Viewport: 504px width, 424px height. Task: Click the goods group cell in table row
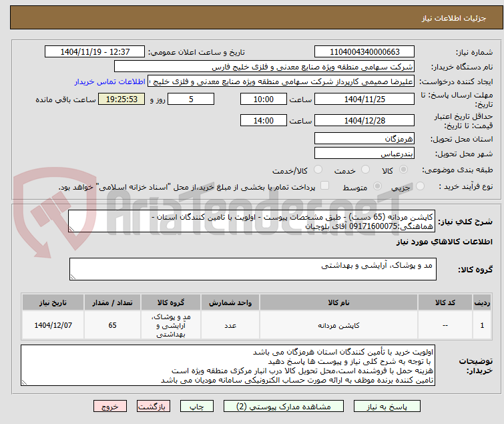(171, 325)
